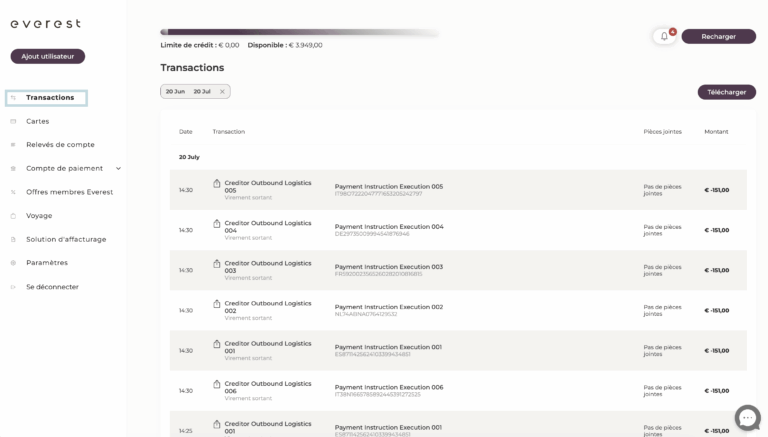Screen dimensions: 768x437
Task: Click the Recharger button
Action: coord(719,36)
